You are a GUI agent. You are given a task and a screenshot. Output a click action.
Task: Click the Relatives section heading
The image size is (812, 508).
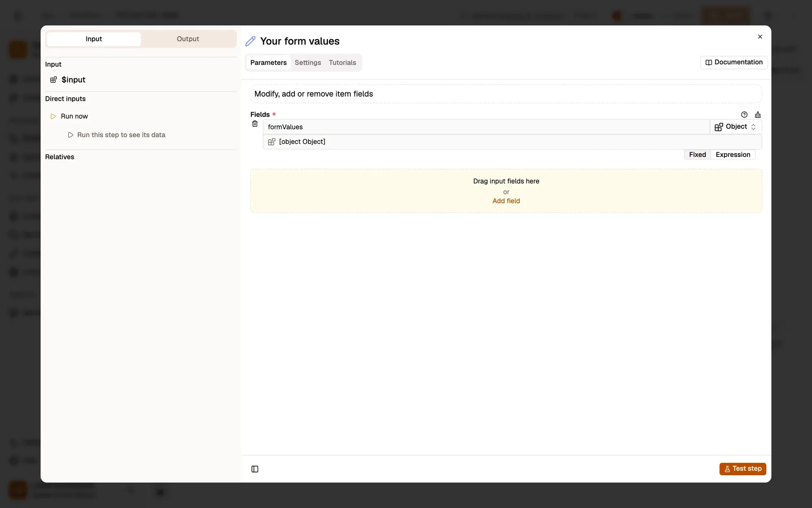[x=60, y=157]
